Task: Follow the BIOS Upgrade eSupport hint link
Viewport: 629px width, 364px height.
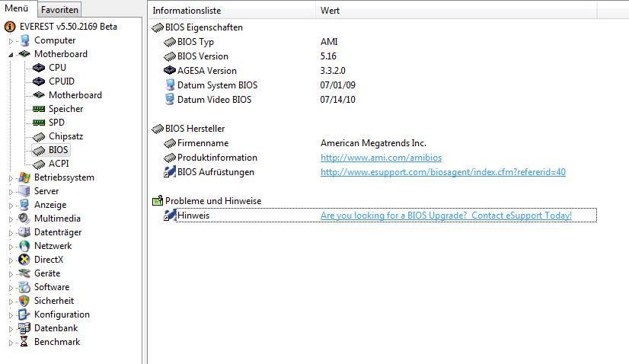Action: pos(446,216)
